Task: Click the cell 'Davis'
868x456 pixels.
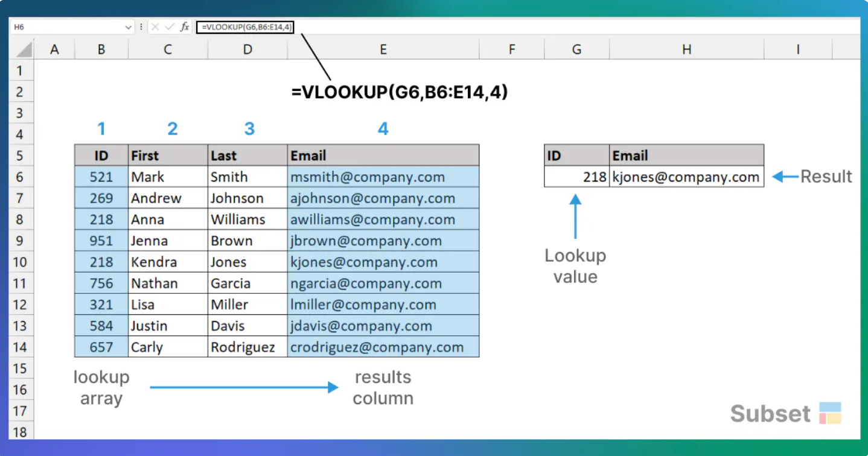Action: 247,326
